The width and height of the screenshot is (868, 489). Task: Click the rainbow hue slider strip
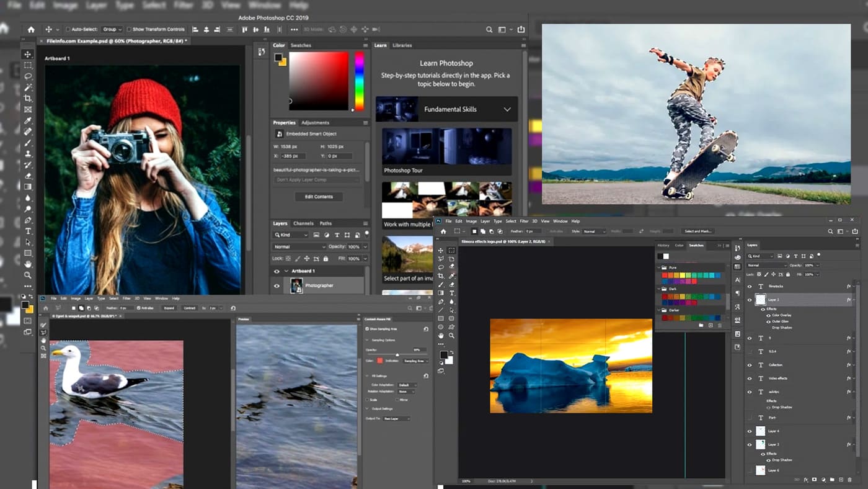[359, 81]
